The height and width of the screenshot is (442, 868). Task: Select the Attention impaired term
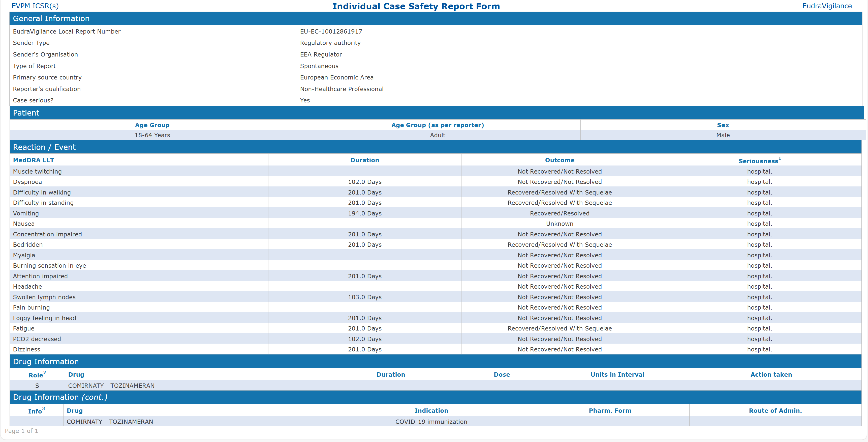point(40,276)
